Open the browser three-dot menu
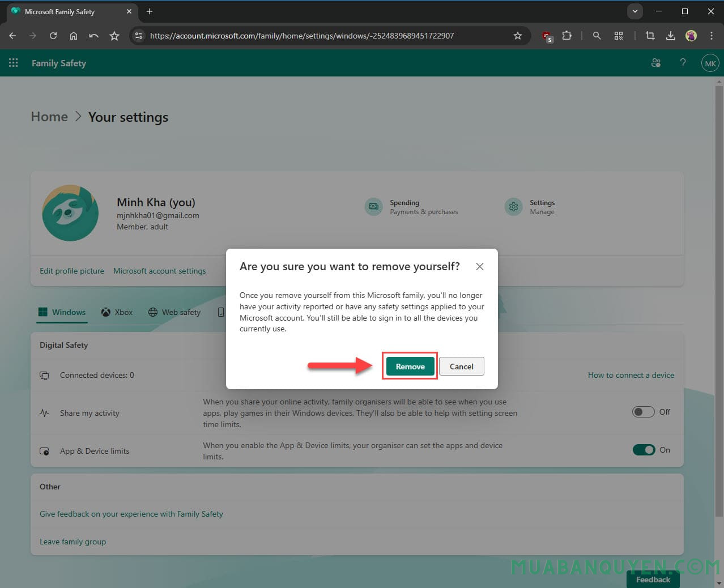724x588 pixels. [x=712, y=36]
